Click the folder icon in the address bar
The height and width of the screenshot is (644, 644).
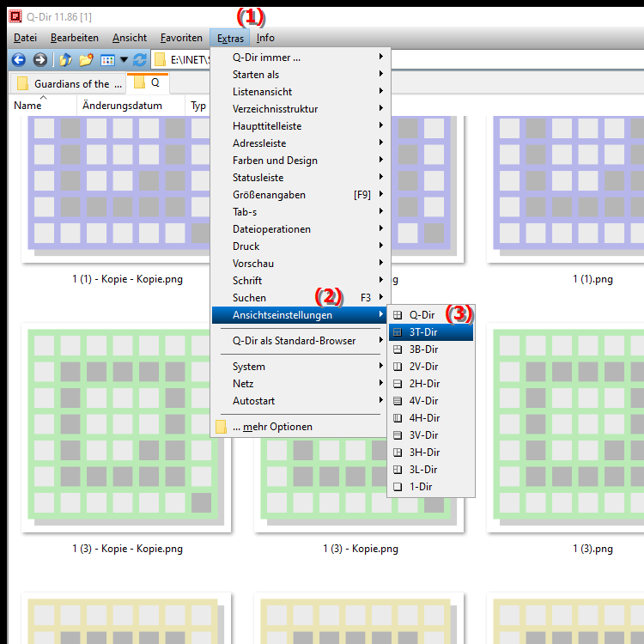coord(160,60)
